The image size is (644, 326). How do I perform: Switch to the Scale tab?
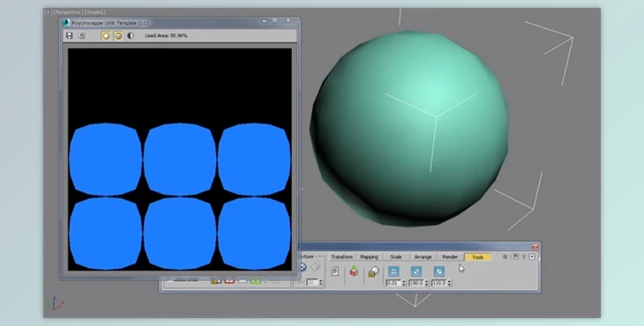coord(396,256)
